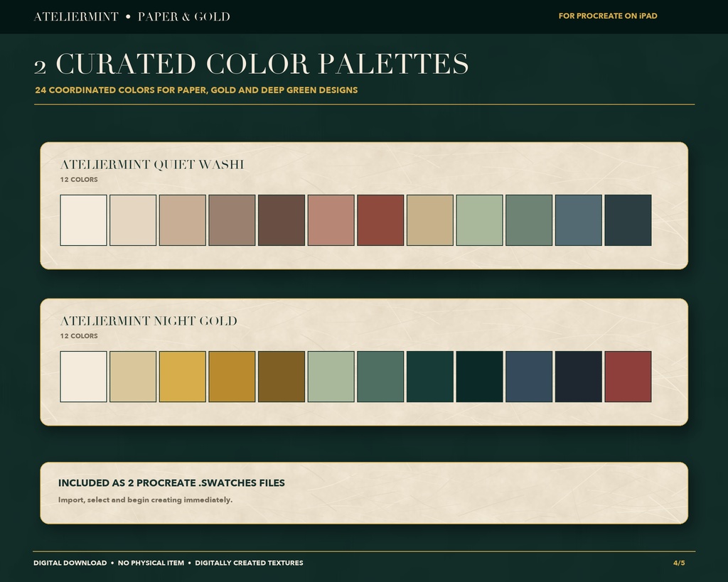Click the 2 Curated Color Palettes headline
The height and width of the screenshot is (582, 728).
(251, 63)
